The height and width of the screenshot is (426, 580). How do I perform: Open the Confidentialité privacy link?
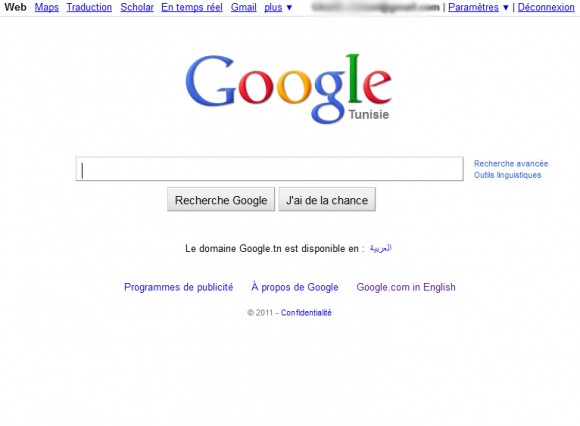tap(306, 313)
